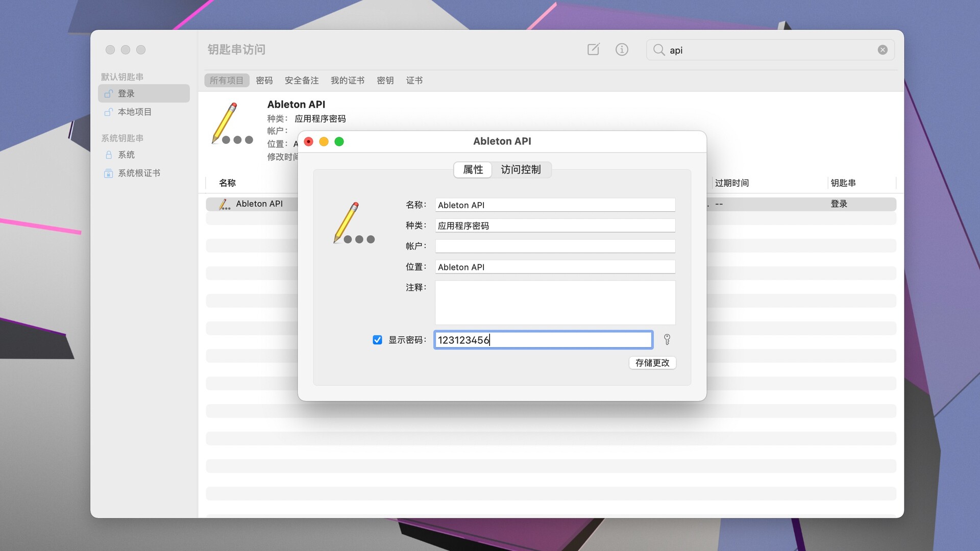Clear the search field using the X icon
The image size is (980, 551).
pos(883,49)
